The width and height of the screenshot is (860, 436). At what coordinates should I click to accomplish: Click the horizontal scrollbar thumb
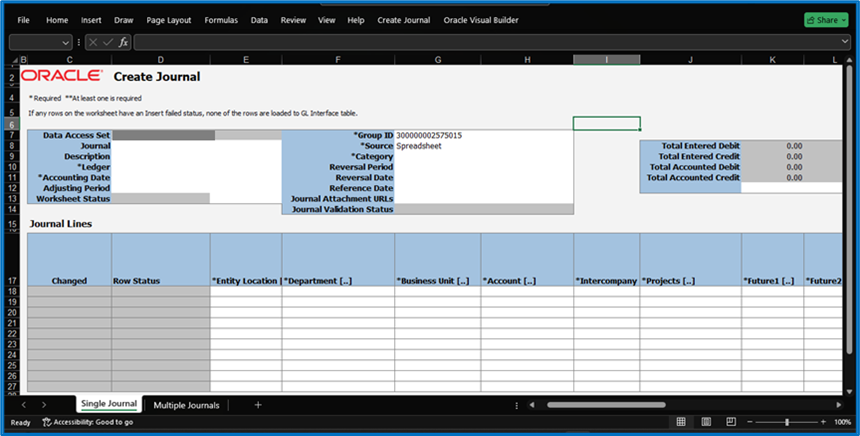point(606,405)
